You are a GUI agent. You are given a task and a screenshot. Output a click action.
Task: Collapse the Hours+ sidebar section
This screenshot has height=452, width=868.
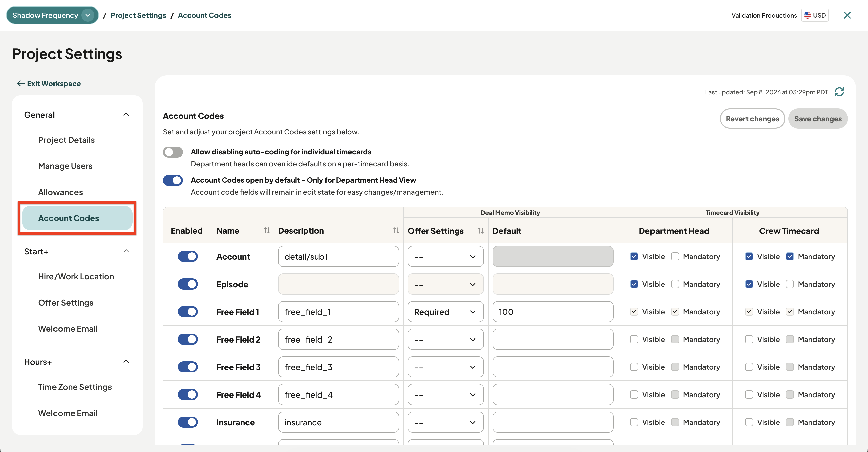pos(126,362)
